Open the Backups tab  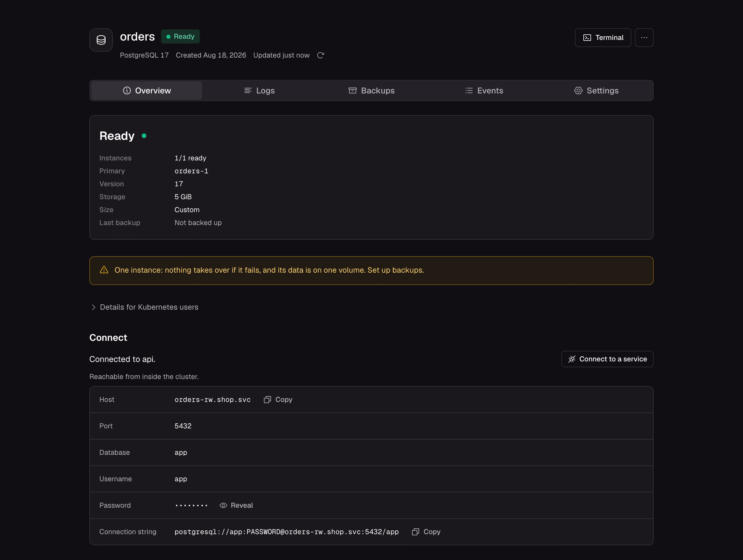click(x=371, y=91)
